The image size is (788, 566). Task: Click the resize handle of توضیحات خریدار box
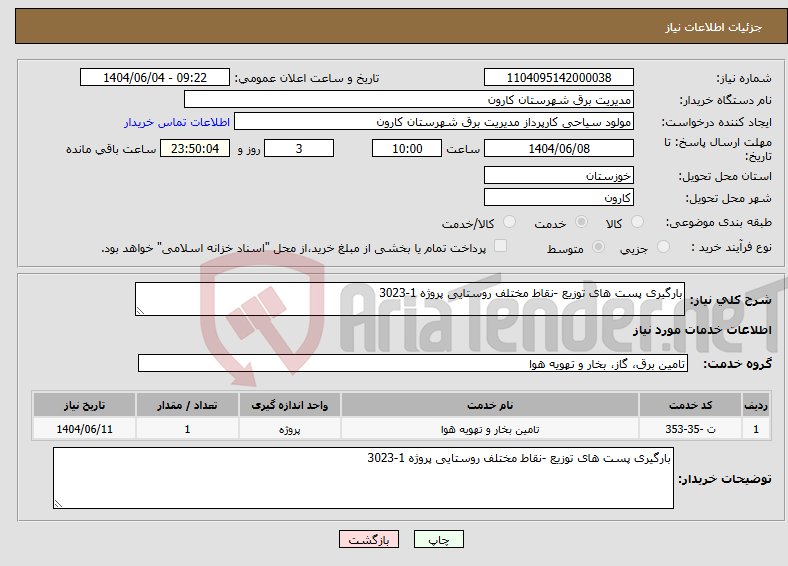point(58,504)
